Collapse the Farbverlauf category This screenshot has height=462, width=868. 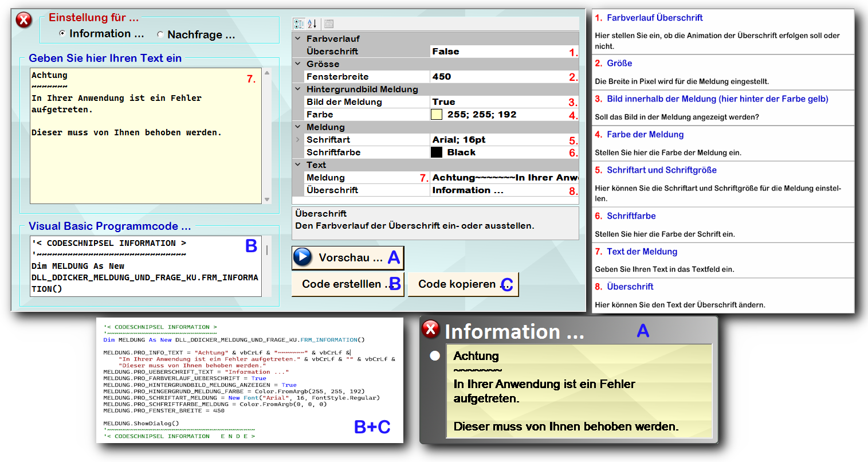pyautogui.click(x=298, y=39)
